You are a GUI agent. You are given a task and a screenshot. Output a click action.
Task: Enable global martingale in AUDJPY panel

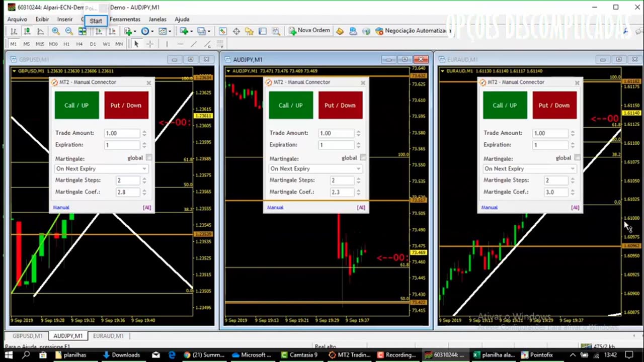363,158
